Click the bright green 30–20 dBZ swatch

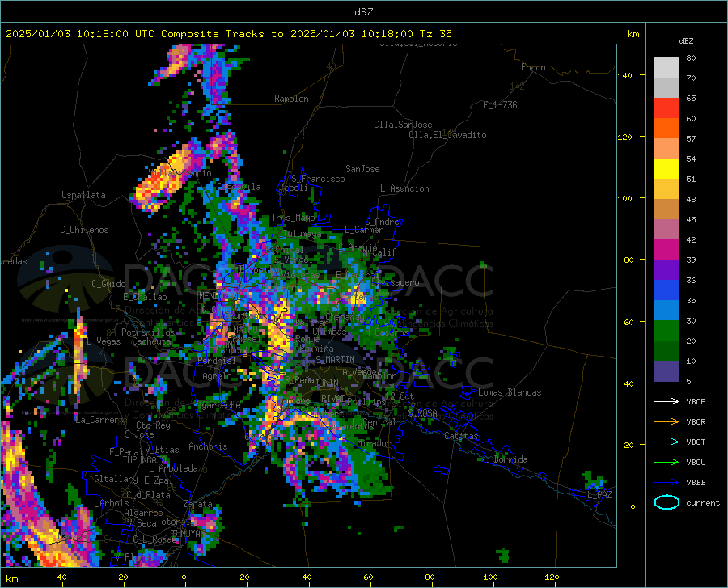pos(667,331)
